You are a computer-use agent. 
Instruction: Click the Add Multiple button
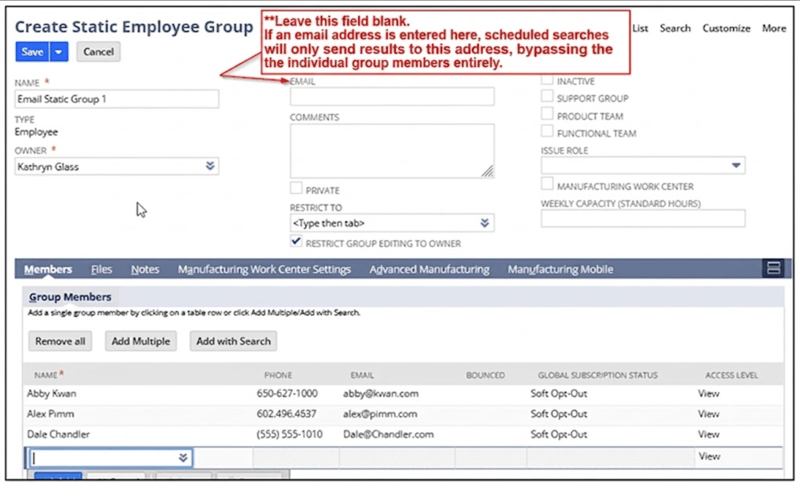(x=141, y=341)
